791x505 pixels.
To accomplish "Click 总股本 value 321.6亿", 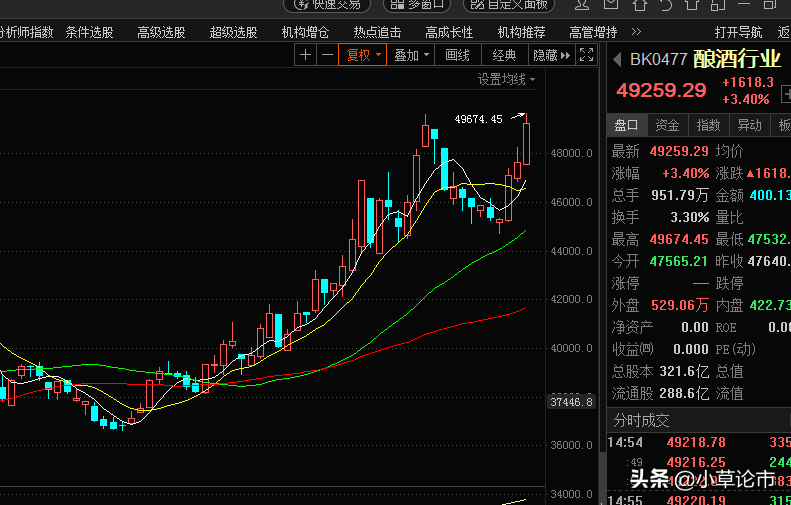I will pyautogui.click(x=684, y=372).
